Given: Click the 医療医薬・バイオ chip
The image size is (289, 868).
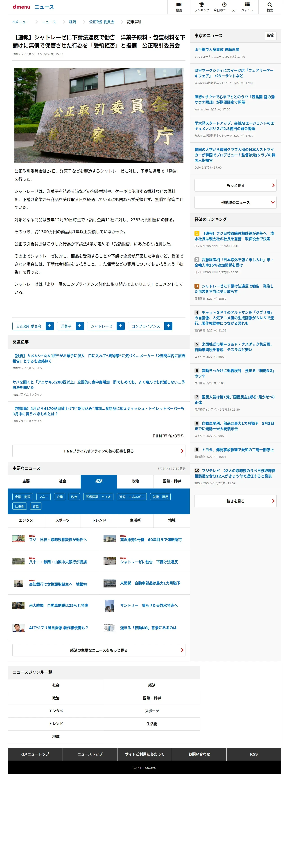Looking at the screenshot, I should [98, 497].
